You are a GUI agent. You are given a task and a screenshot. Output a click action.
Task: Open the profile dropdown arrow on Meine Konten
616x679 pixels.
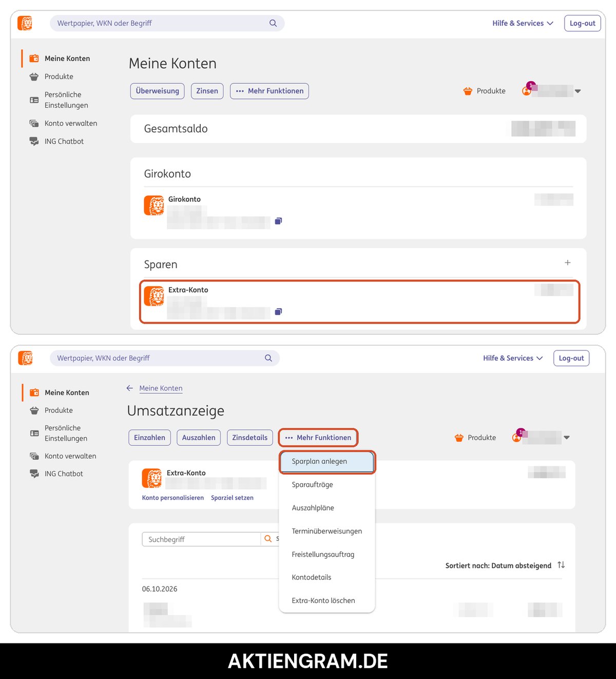click(x=578, y=91)
